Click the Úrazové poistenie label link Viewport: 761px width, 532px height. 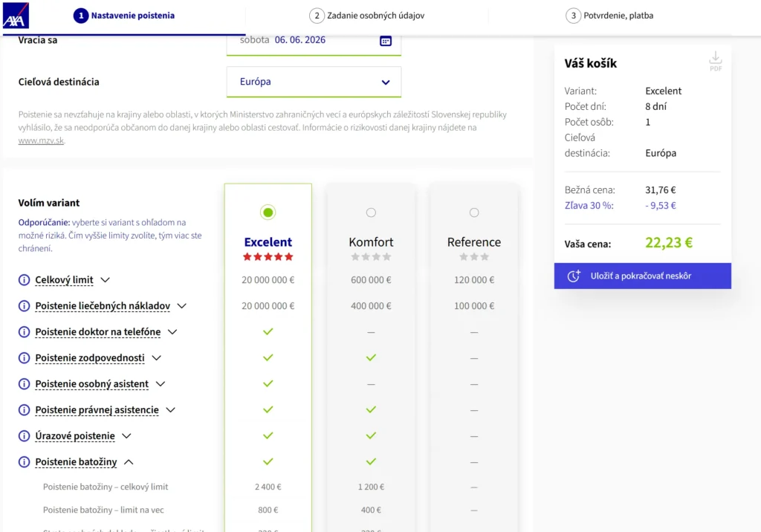[x=75, y=436]
